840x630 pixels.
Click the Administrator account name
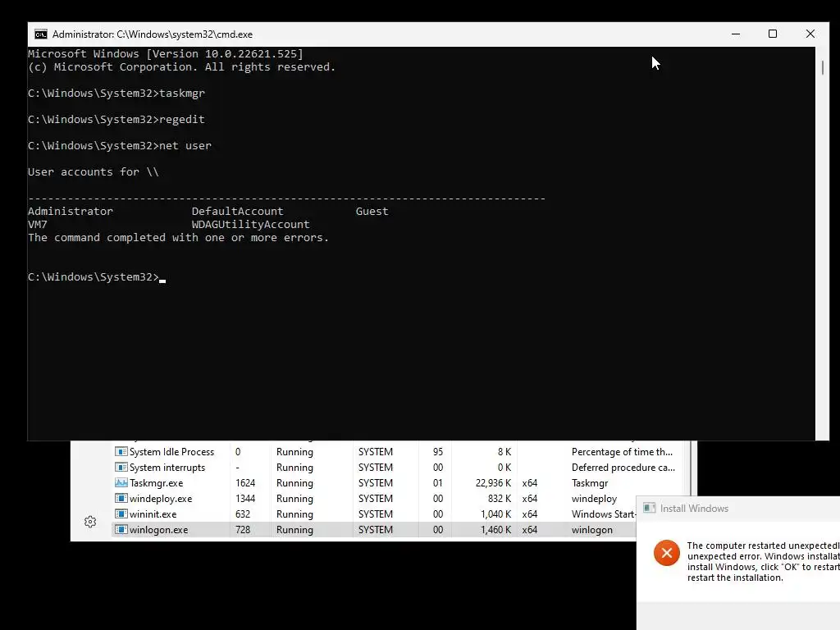(71, 211)
